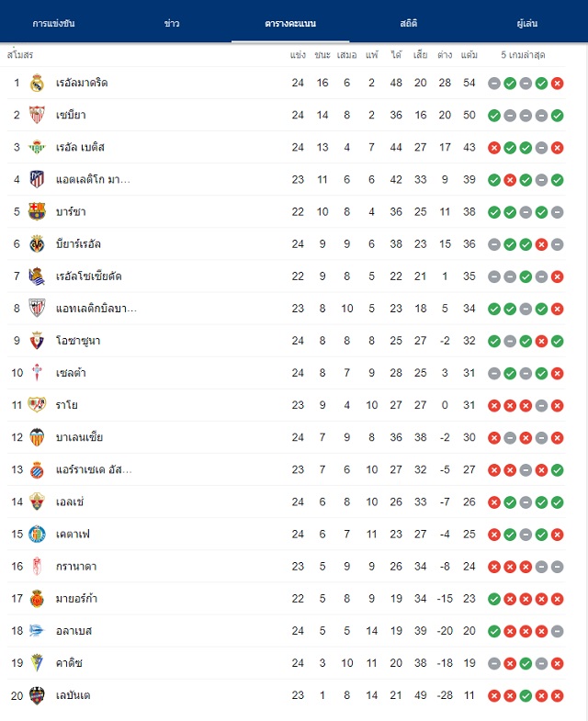Open the เซบียา team link

pos(71,115)
